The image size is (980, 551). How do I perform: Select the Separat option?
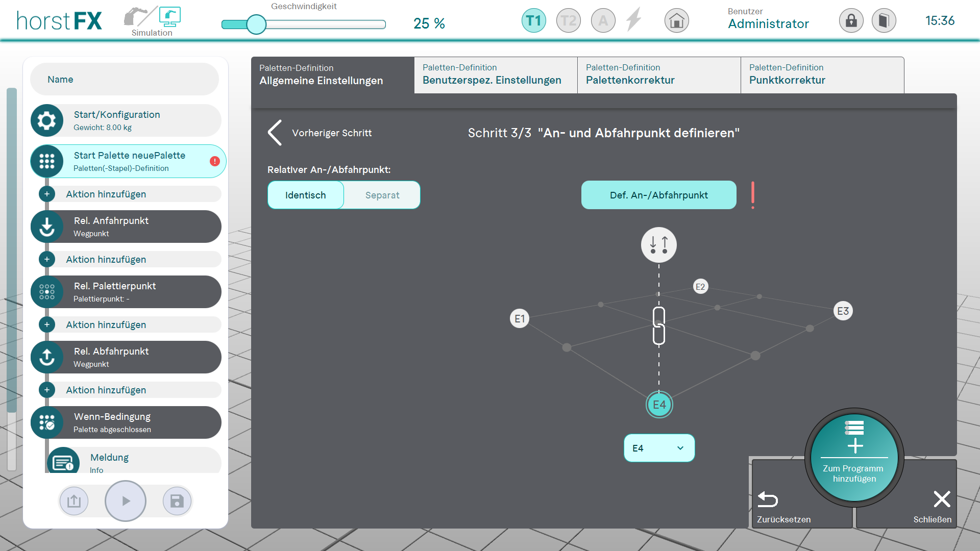click(x=382, y=195)
